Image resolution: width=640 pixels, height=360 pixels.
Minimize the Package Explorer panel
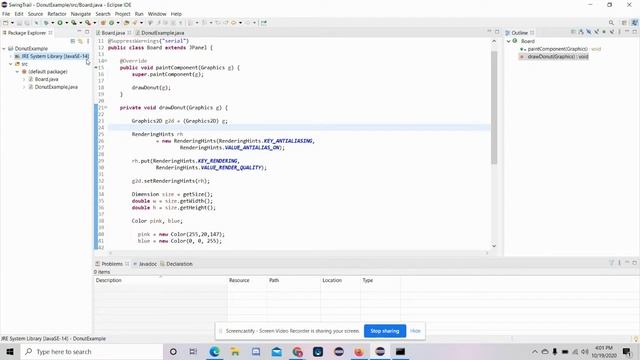(x=79, y=32)
